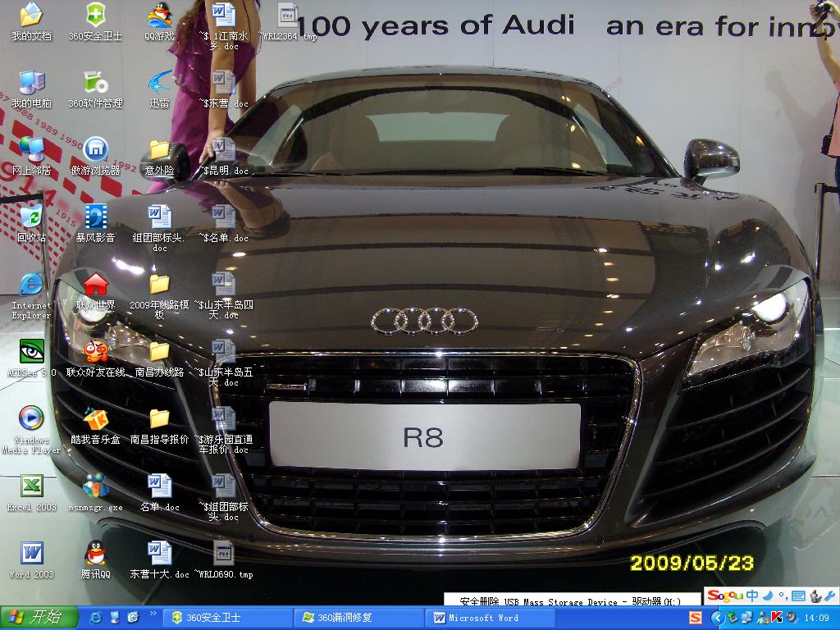Expand hidden tray icons arrow
Viewport: 840px width, 630px height.
[718, 618]
